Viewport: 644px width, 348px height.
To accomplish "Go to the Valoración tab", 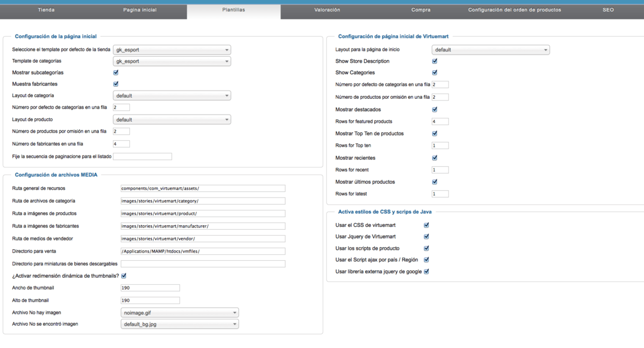I will [327, 10].
